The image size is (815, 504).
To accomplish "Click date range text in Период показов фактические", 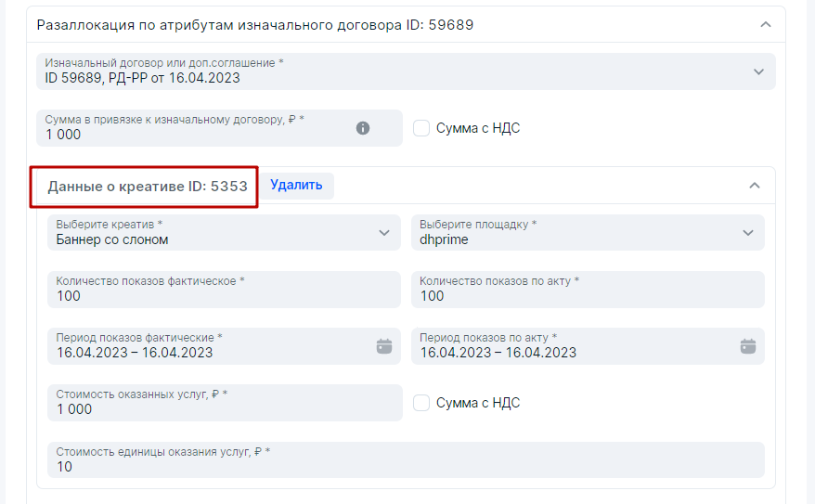I will [135, 353].
